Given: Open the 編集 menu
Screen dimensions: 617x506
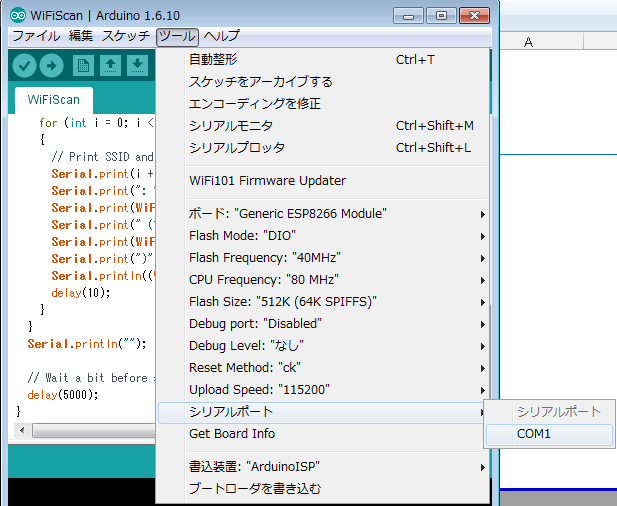Looking at the screenshot, I should point(81,36).
